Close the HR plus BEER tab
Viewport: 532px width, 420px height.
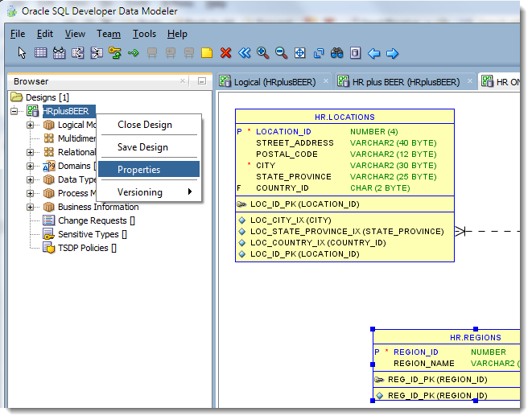[470, 81]
